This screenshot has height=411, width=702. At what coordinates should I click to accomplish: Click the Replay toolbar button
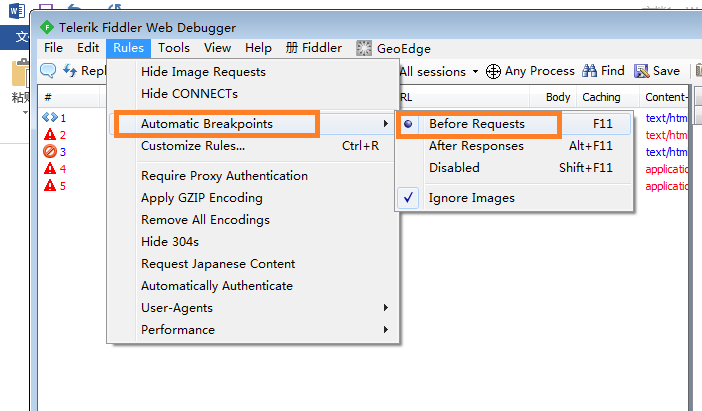(x=85, y=71)
